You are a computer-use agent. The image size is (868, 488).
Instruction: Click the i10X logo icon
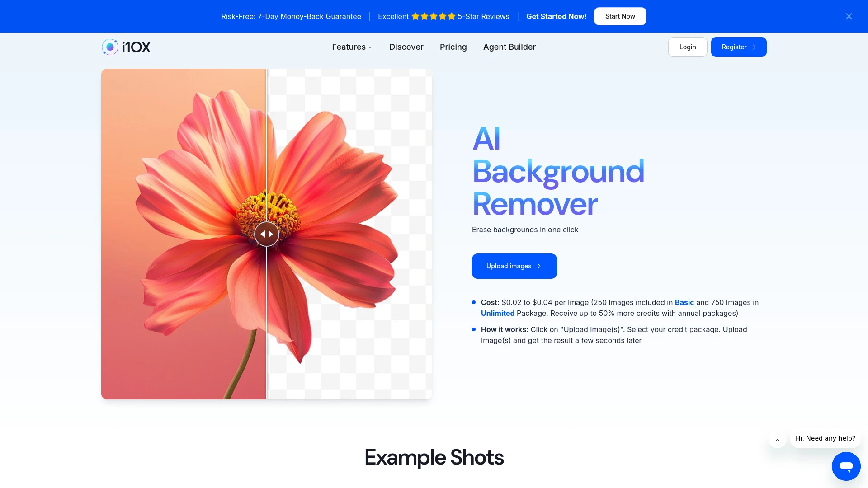109,47
